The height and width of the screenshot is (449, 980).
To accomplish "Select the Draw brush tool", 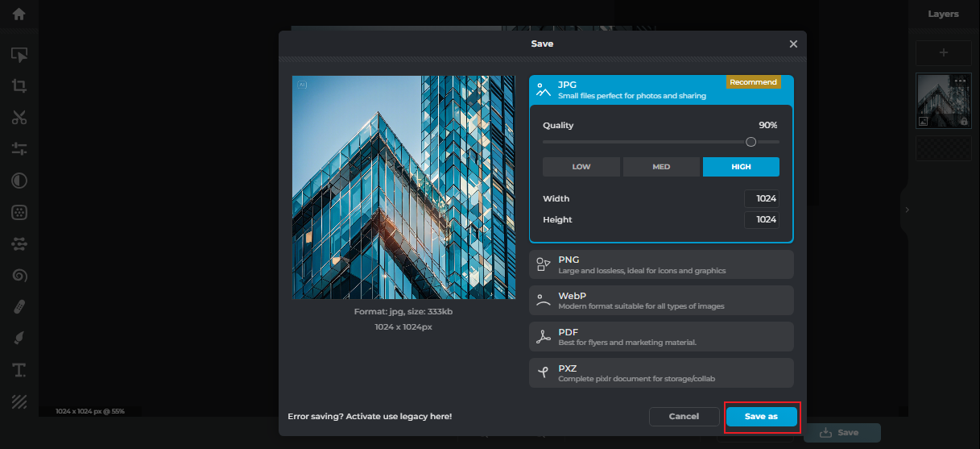I will (x=19, y=339).
